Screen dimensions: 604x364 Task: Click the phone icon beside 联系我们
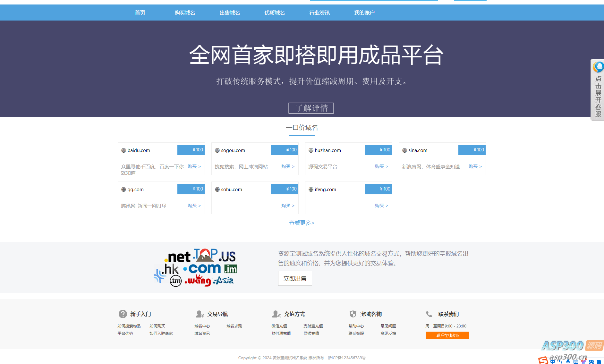coord(429,314)
